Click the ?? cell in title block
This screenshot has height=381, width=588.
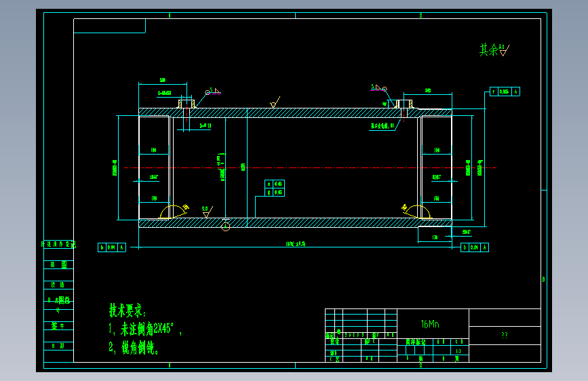(x=505, y=336)
